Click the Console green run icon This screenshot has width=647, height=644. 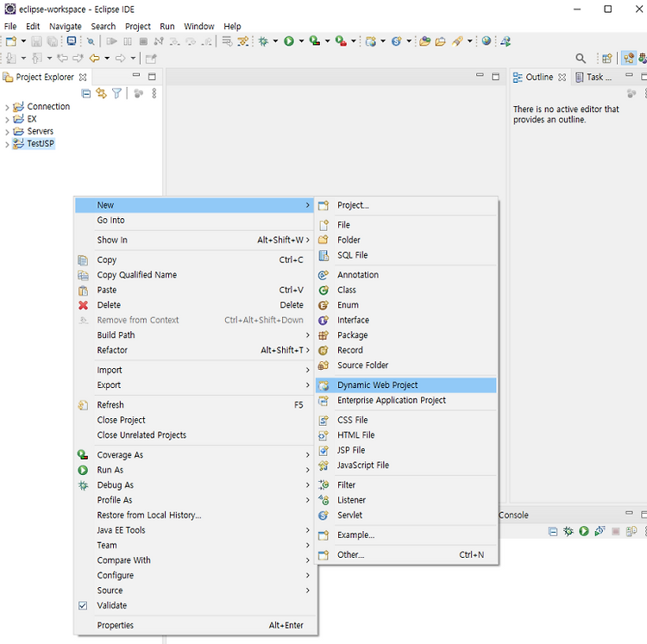coord(583,531)
